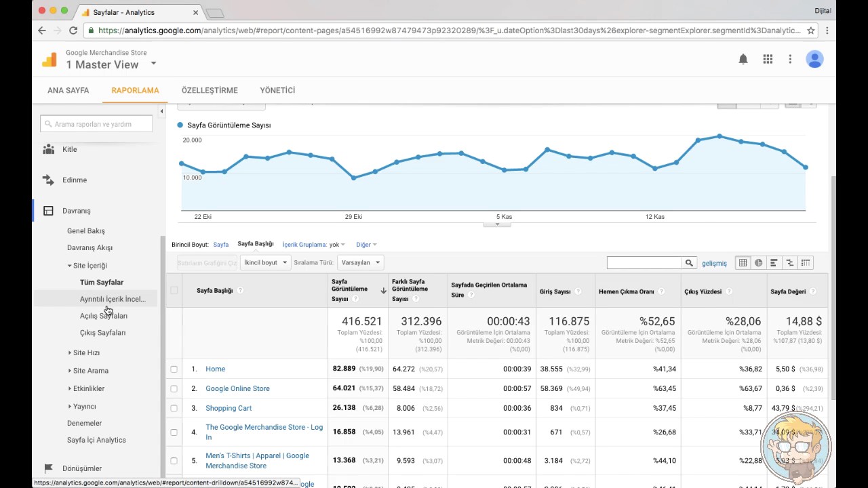Open the user account avatar
Screen dimensions: 868x488
click(x=814, y=60)
